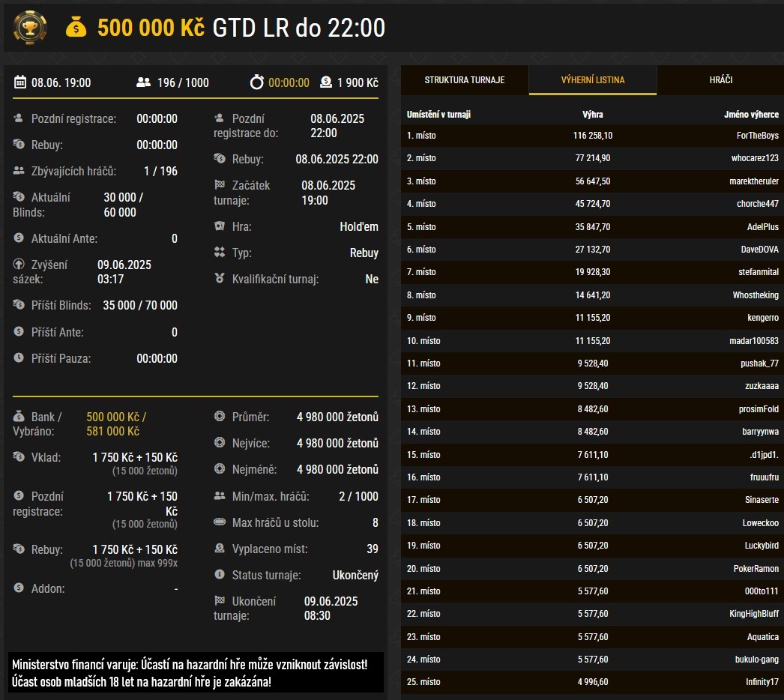The width and height of the screenshot is (784, 700).
Task: Click the flag icon next to Začátek turnaje
Action: click(220, 185)
